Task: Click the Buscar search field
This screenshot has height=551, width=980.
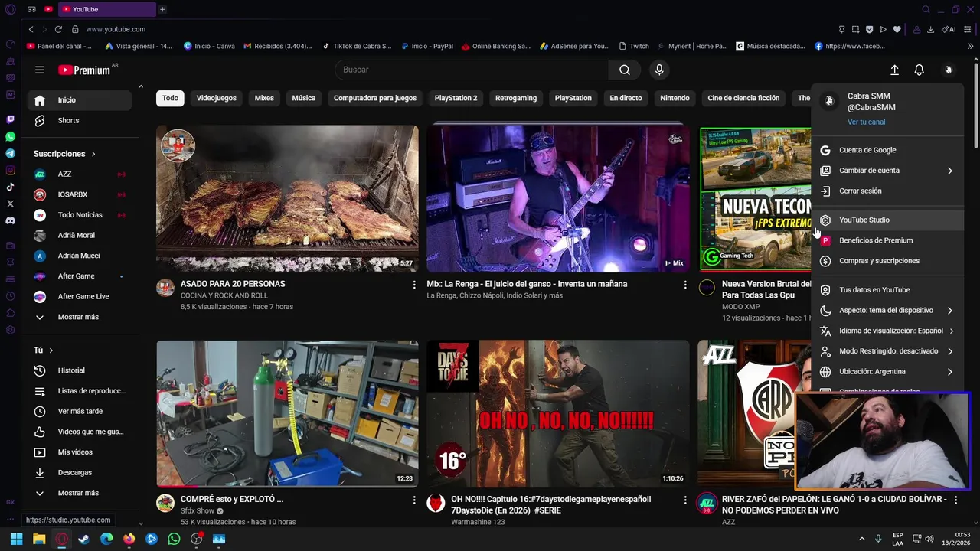Action: (472, 70)
